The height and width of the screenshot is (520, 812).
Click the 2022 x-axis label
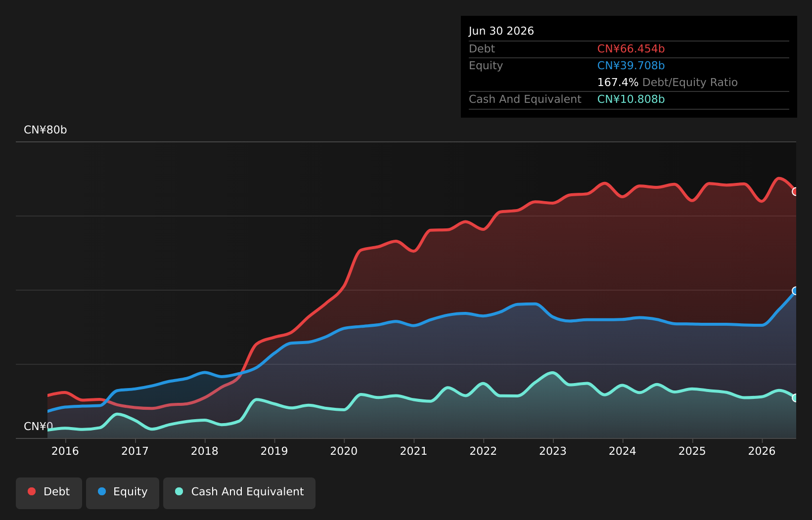click(x=483, y=451)
